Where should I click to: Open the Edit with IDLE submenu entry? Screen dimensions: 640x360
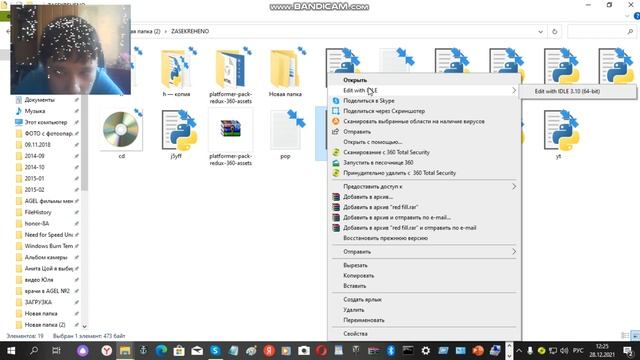(x=424, y=90)
